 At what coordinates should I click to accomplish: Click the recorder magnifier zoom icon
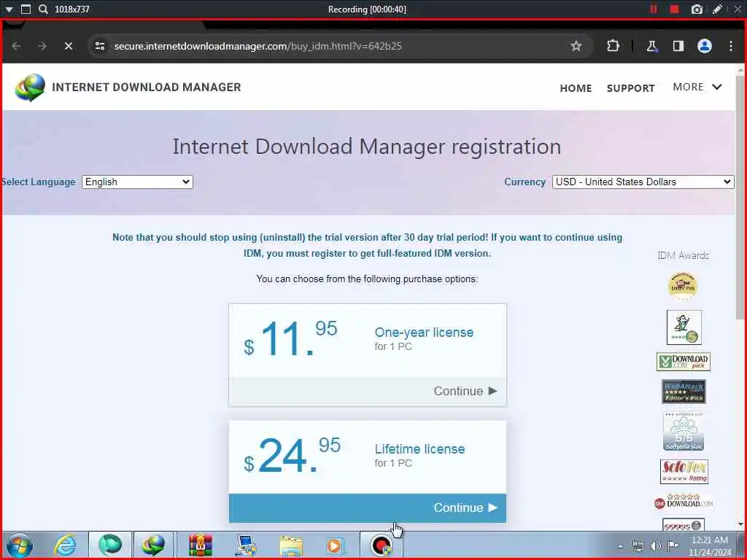(x=43, y=9)
